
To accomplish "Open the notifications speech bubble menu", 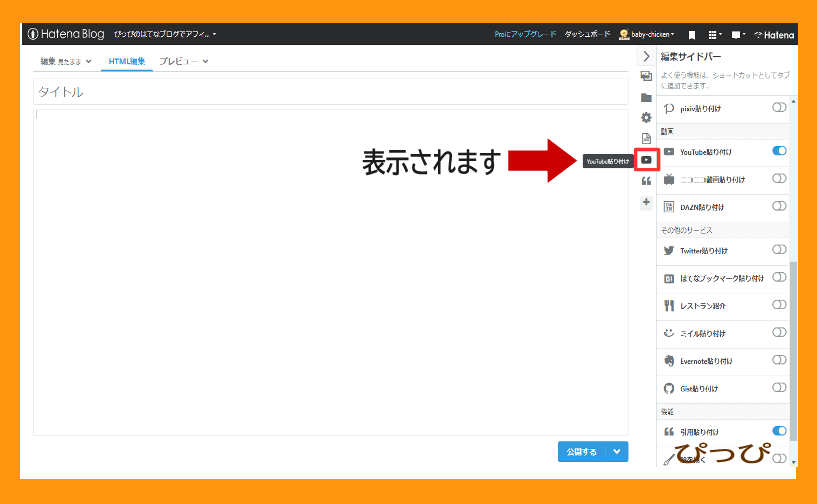I will [x=738, y=35].
